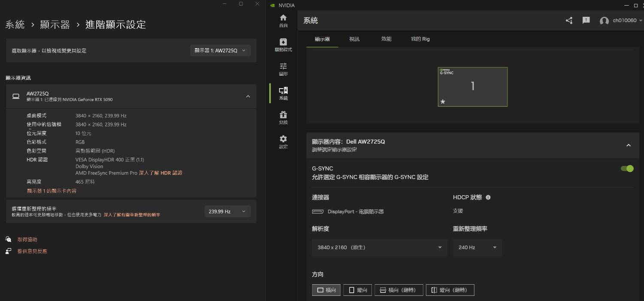Open the feedback icon in NVIDIA header
This screenshot has height=301, width=644.
[x=586, y=20]
